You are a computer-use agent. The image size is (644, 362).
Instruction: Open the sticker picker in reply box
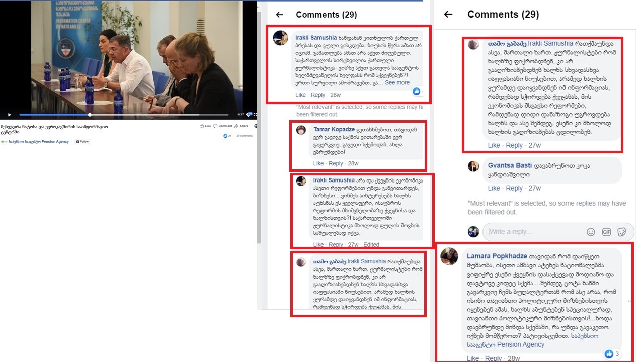(x=622, y=232)
